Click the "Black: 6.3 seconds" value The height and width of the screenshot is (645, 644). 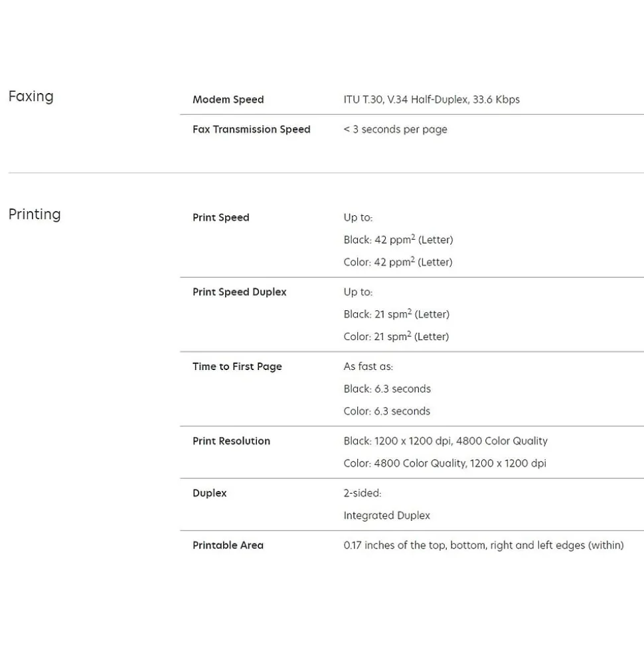click(387, 389)
